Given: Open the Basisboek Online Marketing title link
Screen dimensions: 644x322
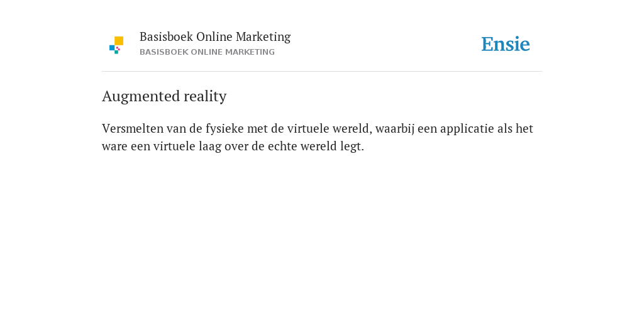Looking at the screenshot, I should 215,37.
